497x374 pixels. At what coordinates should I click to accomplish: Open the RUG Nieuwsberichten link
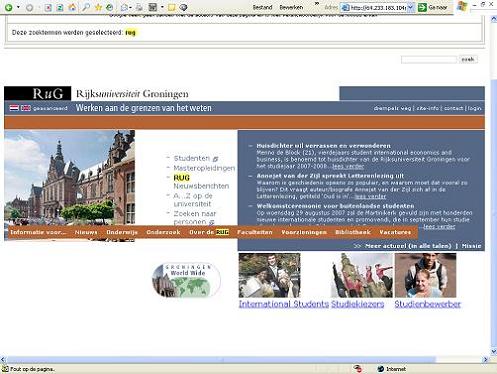tap(201, 182)
